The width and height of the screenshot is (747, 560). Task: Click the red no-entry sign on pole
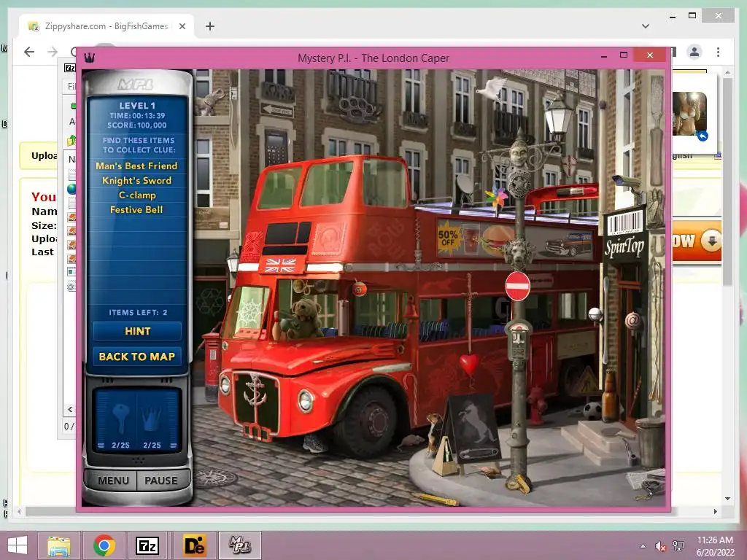coord(517,286)
